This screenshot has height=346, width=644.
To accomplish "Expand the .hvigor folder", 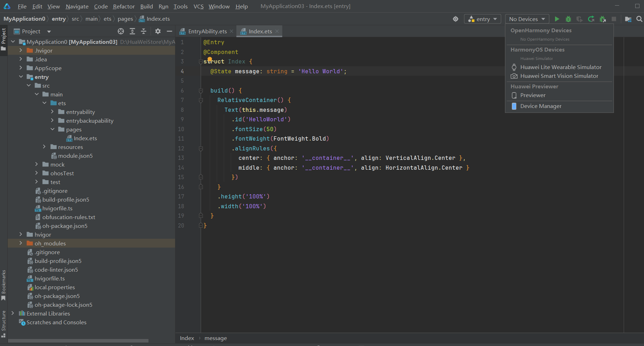I will coord(21,50).
